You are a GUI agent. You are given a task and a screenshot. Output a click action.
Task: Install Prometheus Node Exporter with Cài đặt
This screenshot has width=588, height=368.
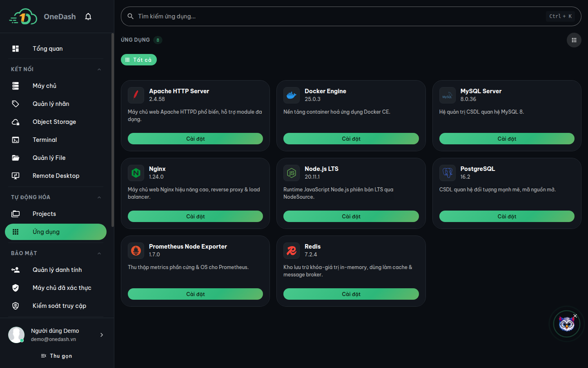[x=195, y=294]
